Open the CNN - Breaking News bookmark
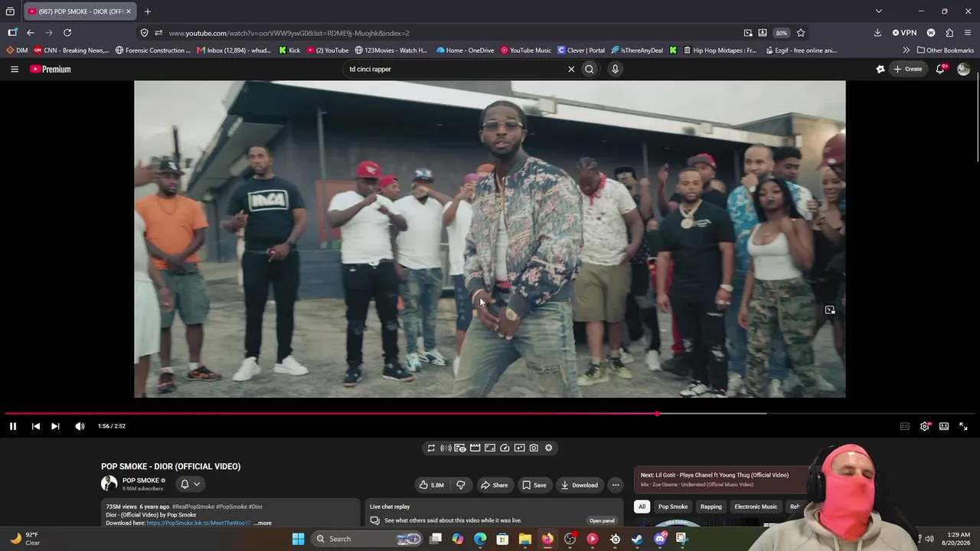This screenshot has height=551, width=980. pyautogui.click(x=71, y=51)
